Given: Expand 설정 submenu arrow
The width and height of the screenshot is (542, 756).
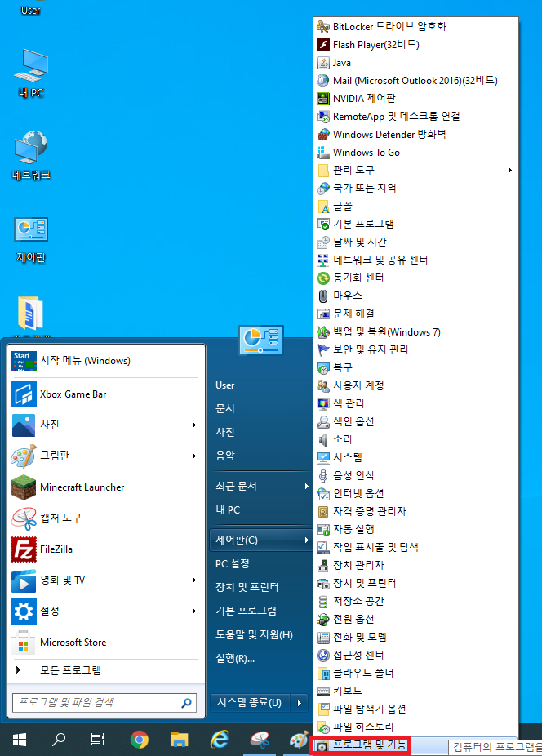Looking at the screenshot, I should pyautogui.click(x=193, y=611).
